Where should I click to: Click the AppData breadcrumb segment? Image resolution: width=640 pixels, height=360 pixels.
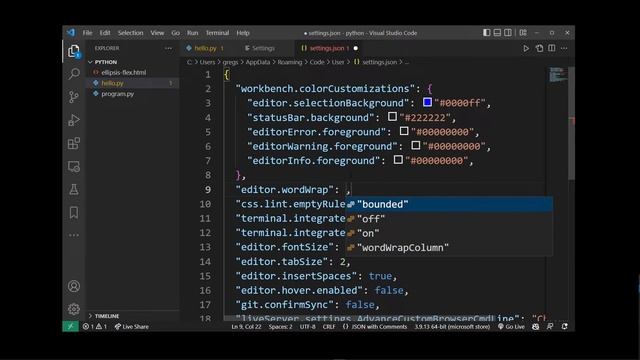click(258, 62)
